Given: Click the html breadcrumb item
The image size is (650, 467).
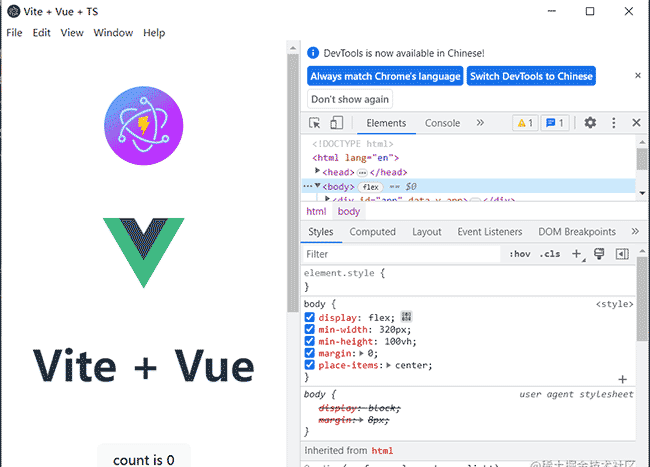Looking at the screenshot, I should click(316, 211).
